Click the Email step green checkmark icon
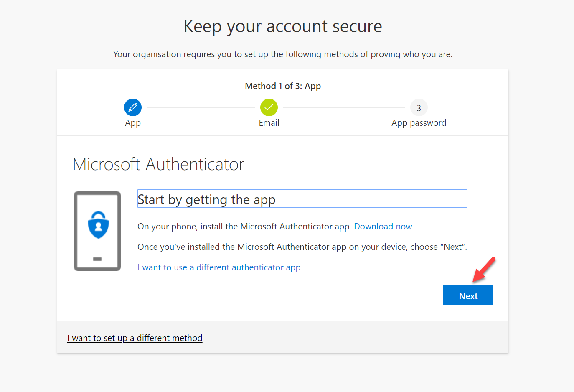Screen dimensions: 574x392 (x=269, y=107)
